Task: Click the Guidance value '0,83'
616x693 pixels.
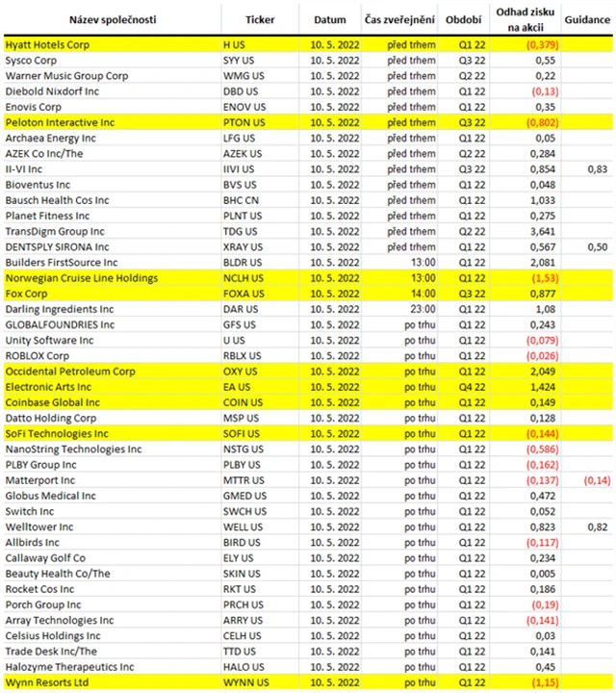Action: [x=598, y=169]
